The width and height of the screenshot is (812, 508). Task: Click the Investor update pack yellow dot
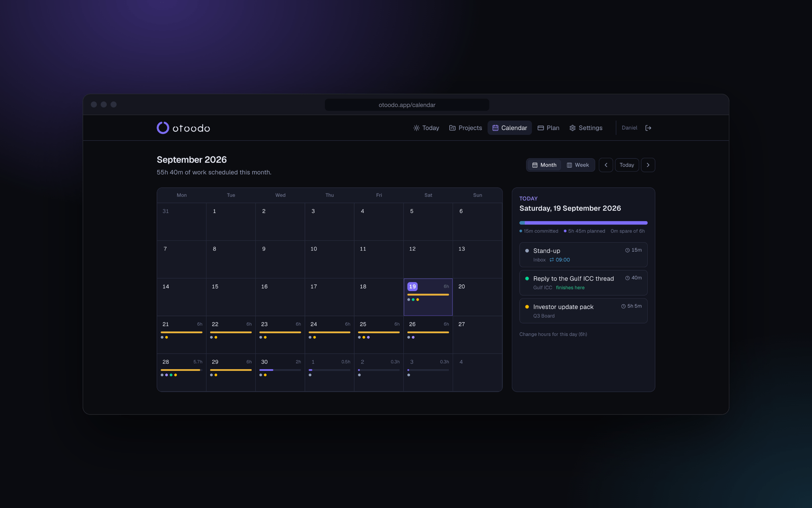[527, 307]
